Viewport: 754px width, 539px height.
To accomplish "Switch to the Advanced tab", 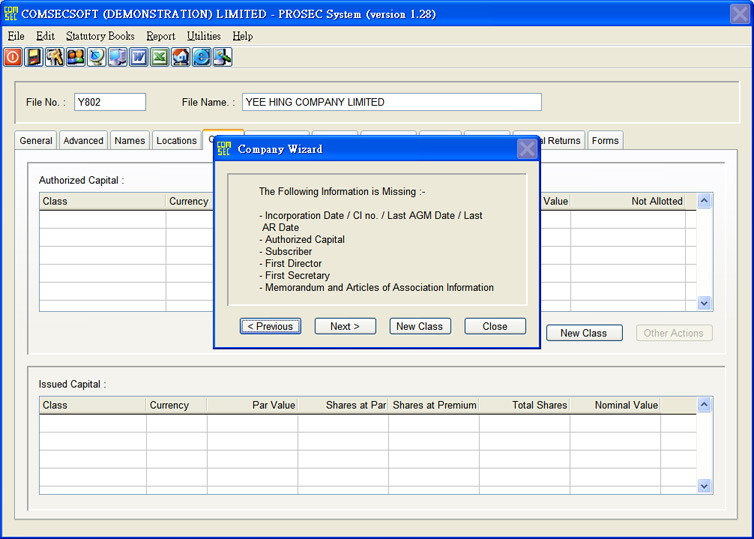I will tap(83, 141).
